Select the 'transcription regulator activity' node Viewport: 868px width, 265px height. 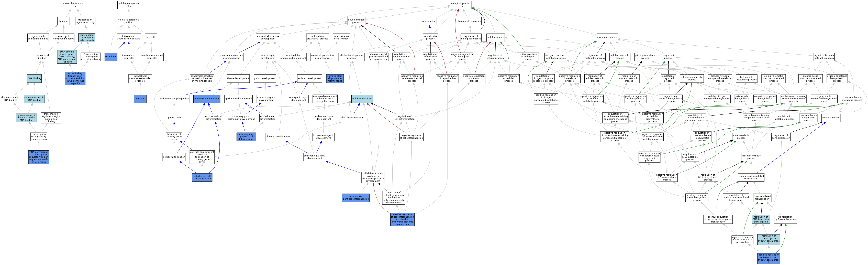(x=85, y=21)
